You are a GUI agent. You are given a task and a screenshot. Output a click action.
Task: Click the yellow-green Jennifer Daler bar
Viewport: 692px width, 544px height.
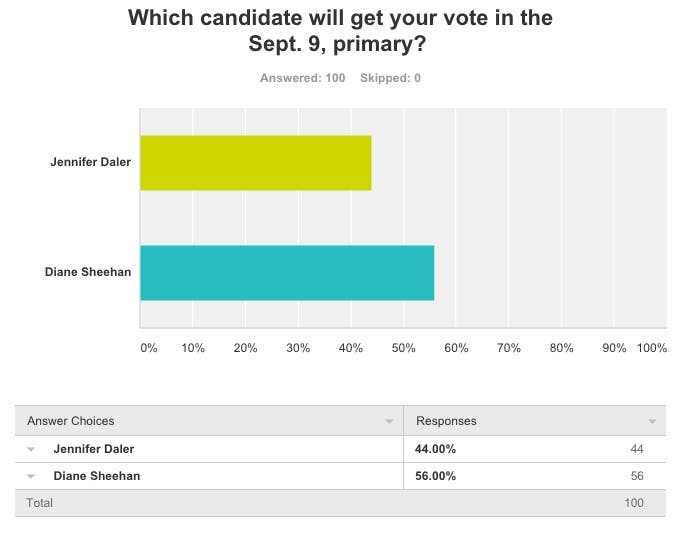click(255, 162)
